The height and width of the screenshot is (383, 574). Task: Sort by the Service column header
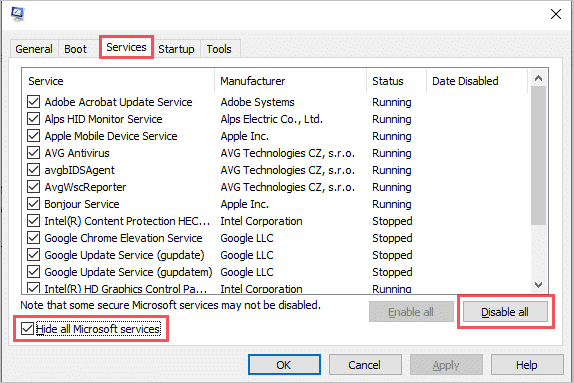119,81
